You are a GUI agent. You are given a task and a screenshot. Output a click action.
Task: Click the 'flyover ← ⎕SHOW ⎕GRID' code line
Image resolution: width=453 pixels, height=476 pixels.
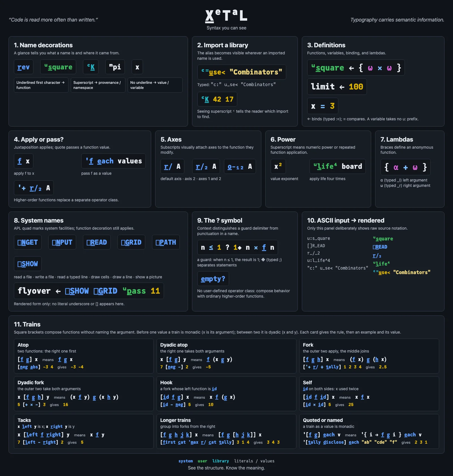pos(89,291)
